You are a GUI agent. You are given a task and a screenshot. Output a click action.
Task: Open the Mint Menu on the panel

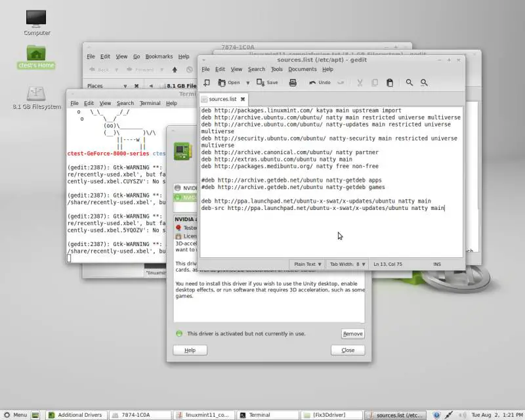click(15, 415)
